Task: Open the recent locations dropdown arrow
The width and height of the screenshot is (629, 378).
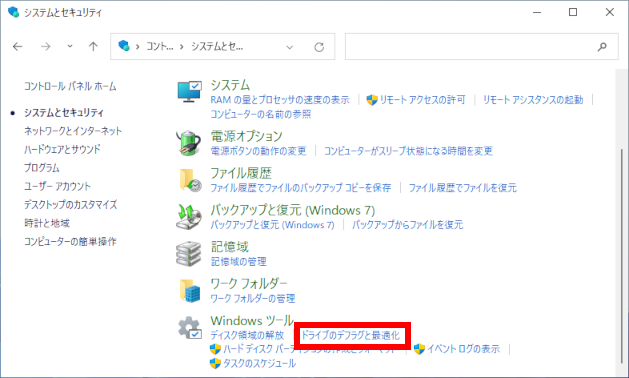Action: click(70, 47)
